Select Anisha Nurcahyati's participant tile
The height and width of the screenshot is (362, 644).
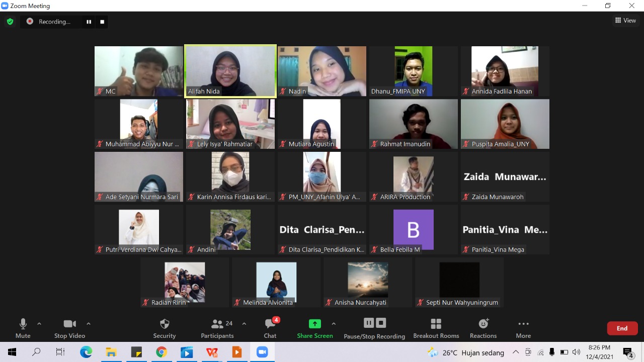(368, 282)
